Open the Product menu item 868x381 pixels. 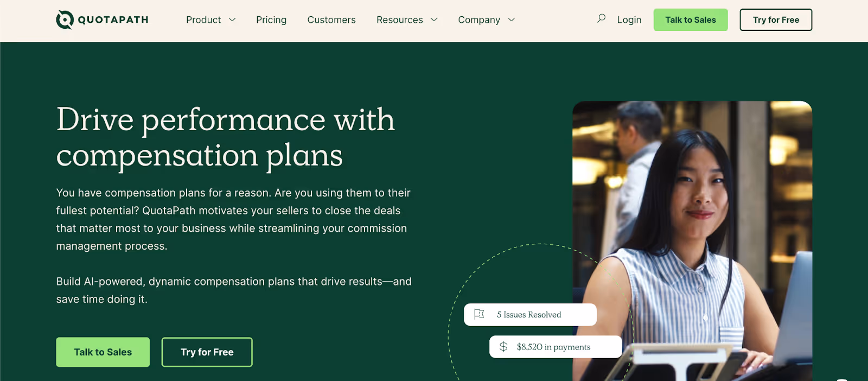click(203, 20)
